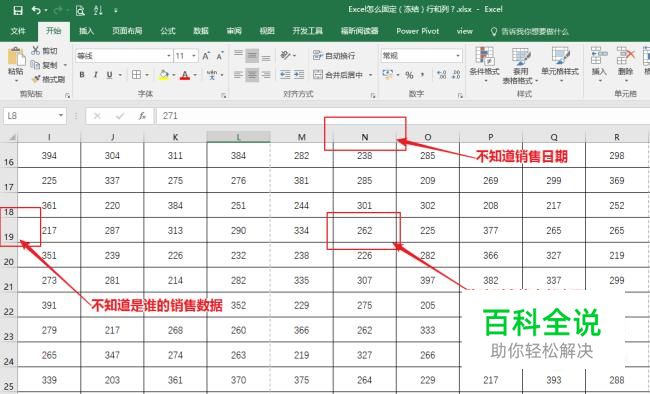The width and height of the screenshot is (650, 394).
Task: Undo the last action
Action: click(x=37, y=10)
